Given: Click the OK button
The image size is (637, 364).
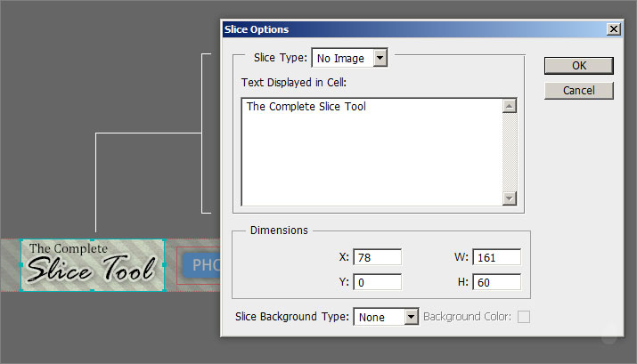Looking at the screenshot, I should coord(578,65).
